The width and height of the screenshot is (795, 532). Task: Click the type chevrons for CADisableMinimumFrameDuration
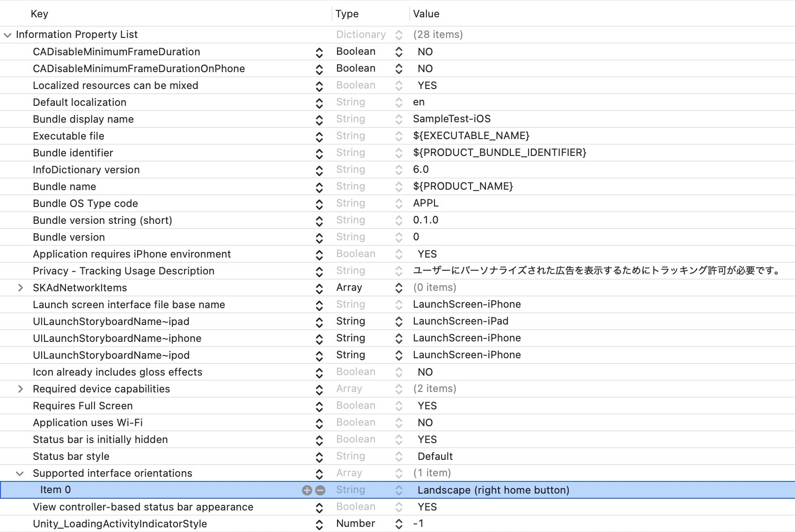(398, 52)
